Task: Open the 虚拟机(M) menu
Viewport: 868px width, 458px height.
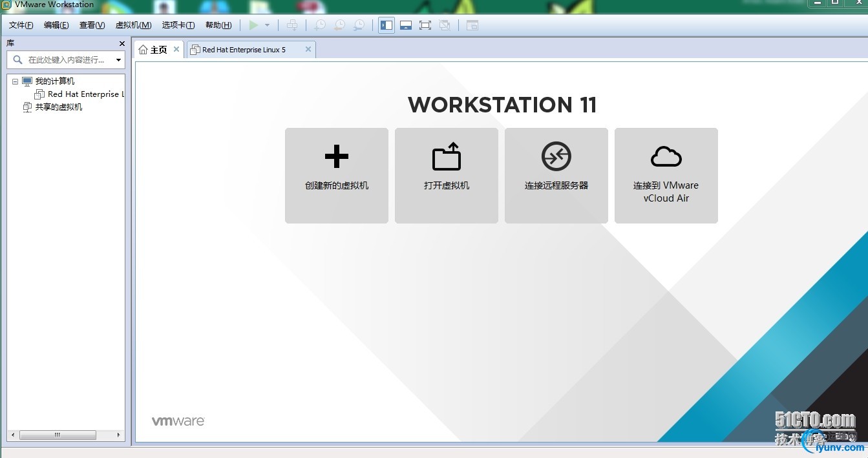Action: coord(133,25)
